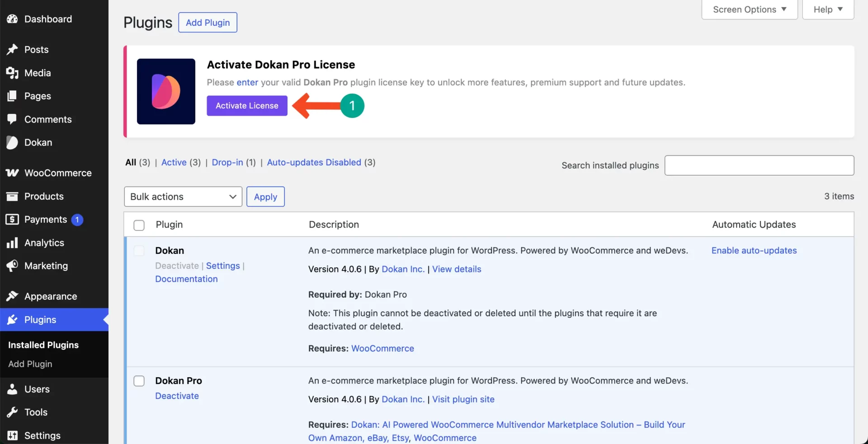The image size is (868, 444).
Task: Click the Automatic Updates column header
Action: [754, 225]
